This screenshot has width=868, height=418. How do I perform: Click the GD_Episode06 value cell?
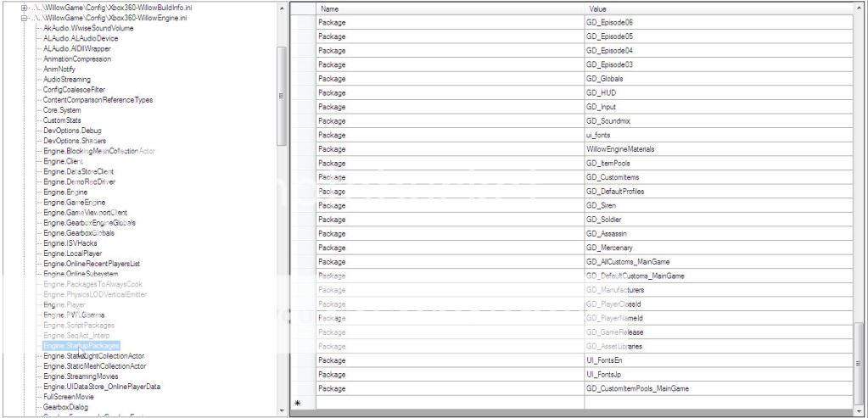coord(718,23)
